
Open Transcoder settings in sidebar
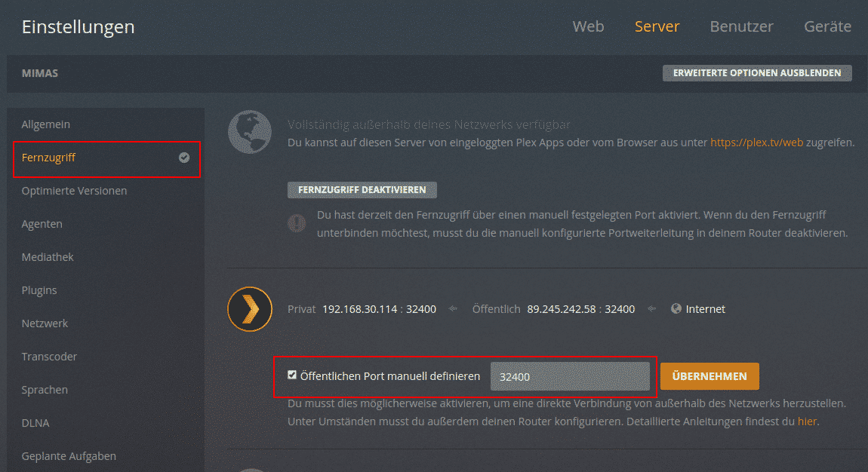tap(50, 357)
